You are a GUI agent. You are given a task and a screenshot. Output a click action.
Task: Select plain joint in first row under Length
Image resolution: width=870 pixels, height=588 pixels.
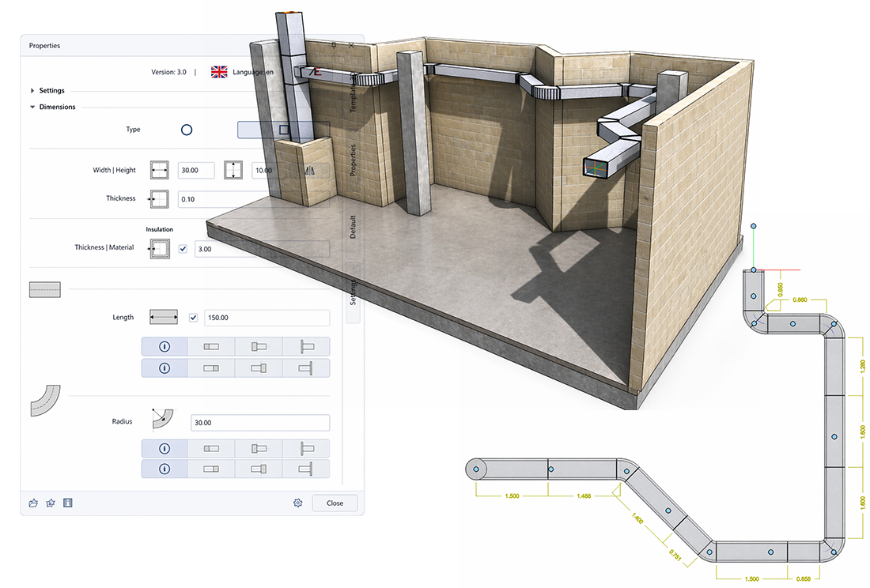point(211,346)
